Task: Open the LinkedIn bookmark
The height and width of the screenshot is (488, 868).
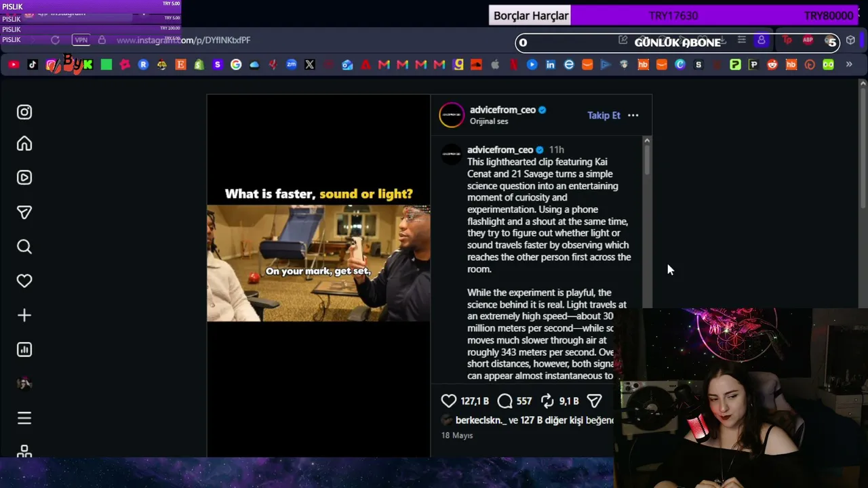Action: pyautogui.click(x=551, y=64)
